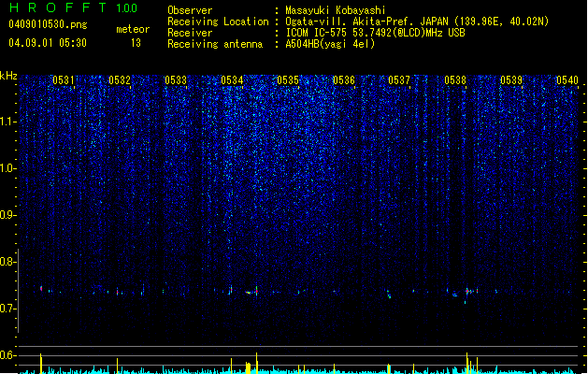The image size is (588, 374).
Task: Click the Receiving antenna label
Action: pos(215,44)
